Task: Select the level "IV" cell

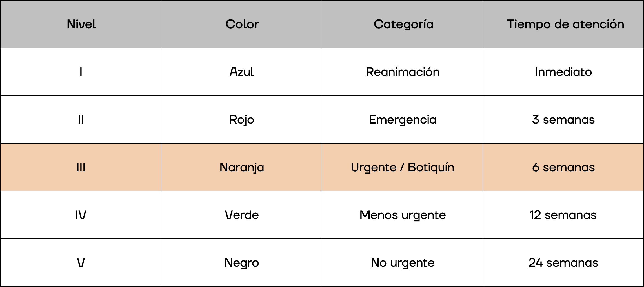Action: [81, 215]
